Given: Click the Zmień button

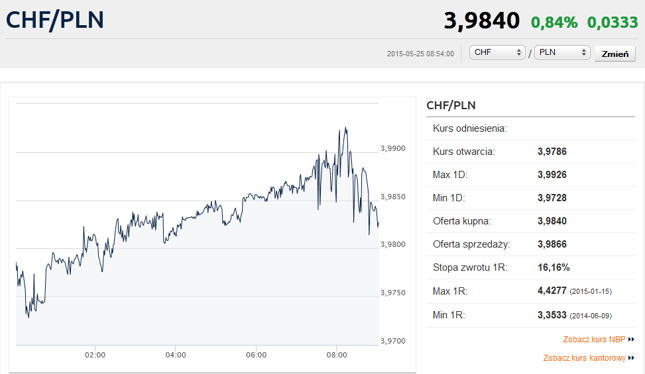Looking at the screenshot, I should pyautogui.click(x=615, y=54).
